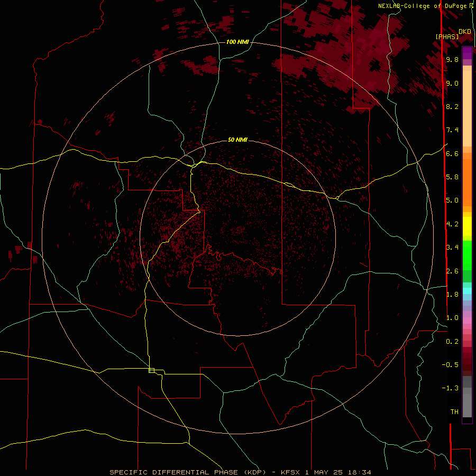
Task: Click the 2.6 value on color scale
Action: pyautogui.click(x=452, y=271)
